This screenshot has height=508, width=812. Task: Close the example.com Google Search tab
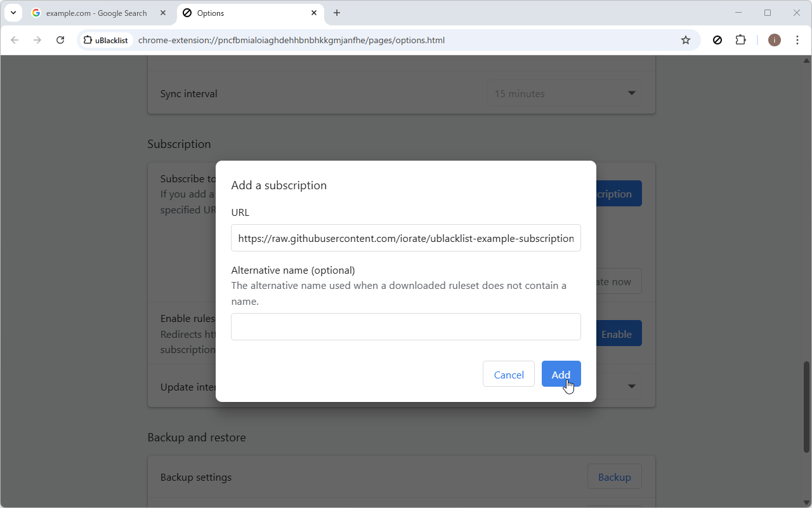coord(163,13)
